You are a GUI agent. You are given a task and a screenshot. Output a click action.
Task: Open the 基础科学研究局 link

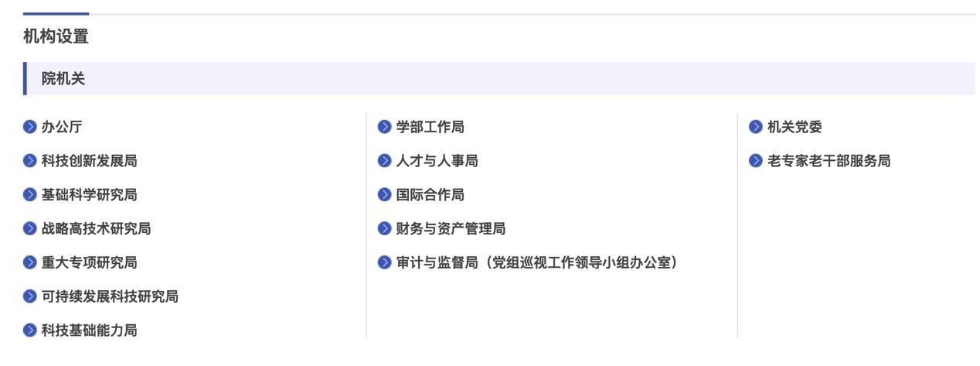(90, 195)
